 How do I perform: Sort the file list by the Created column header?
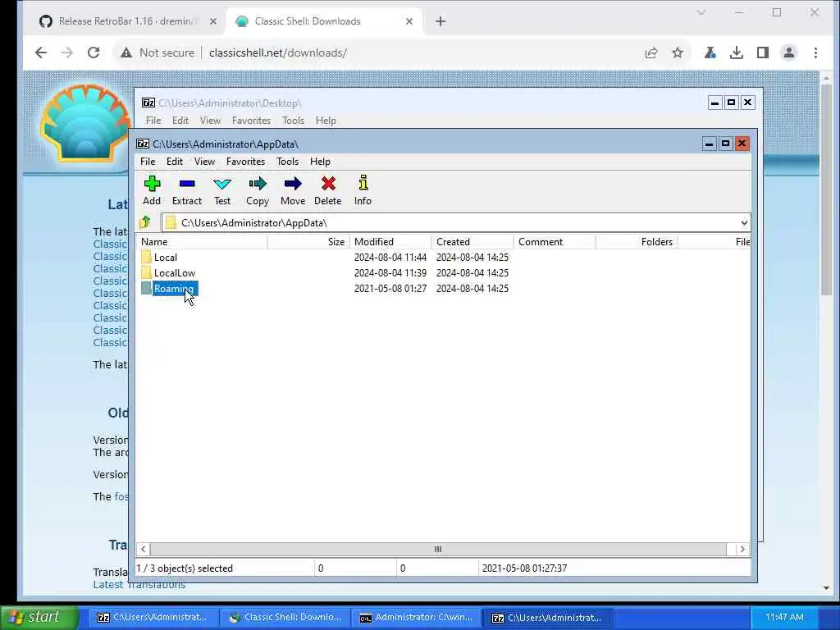(472, 242)
